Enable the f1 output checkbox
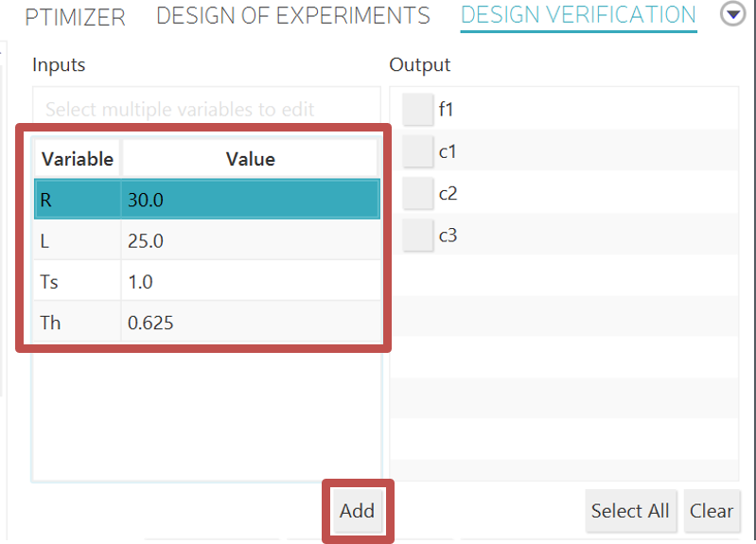 click(x=417, y=110)
